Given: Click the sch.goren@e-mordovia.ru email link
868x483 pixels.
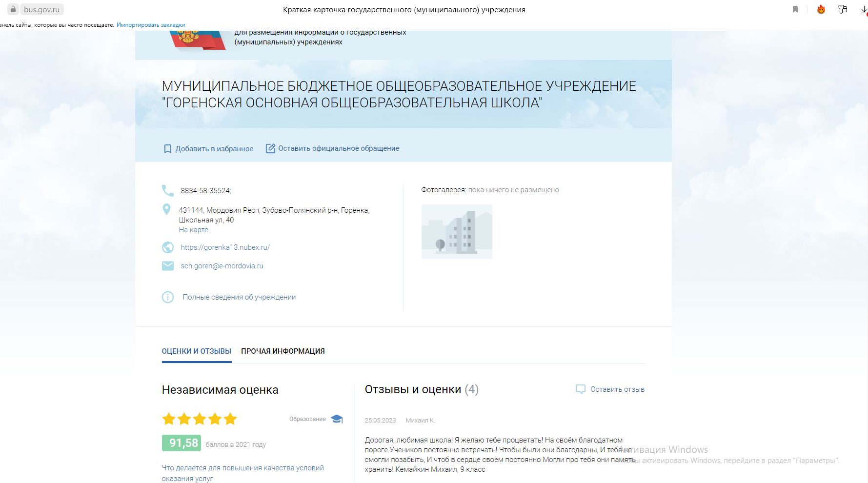Looking at the screenshot, I should (x=222, y=266).
